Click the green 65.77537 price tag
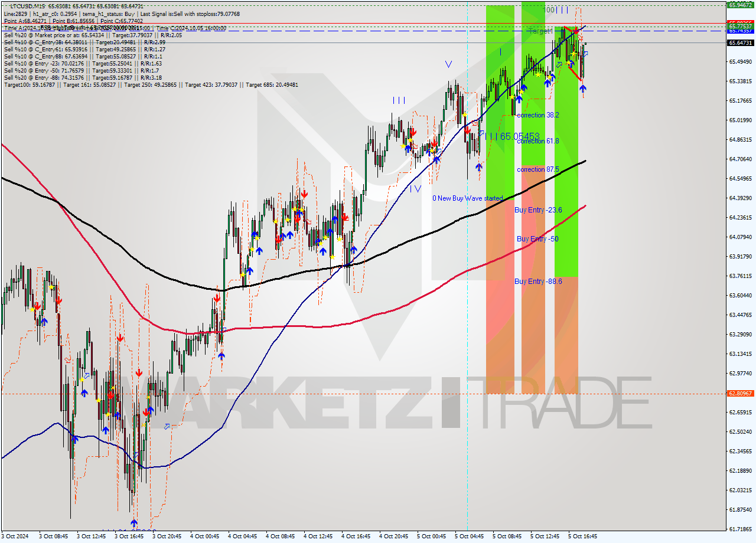756x543 pixels. click(x=740, y=26)
